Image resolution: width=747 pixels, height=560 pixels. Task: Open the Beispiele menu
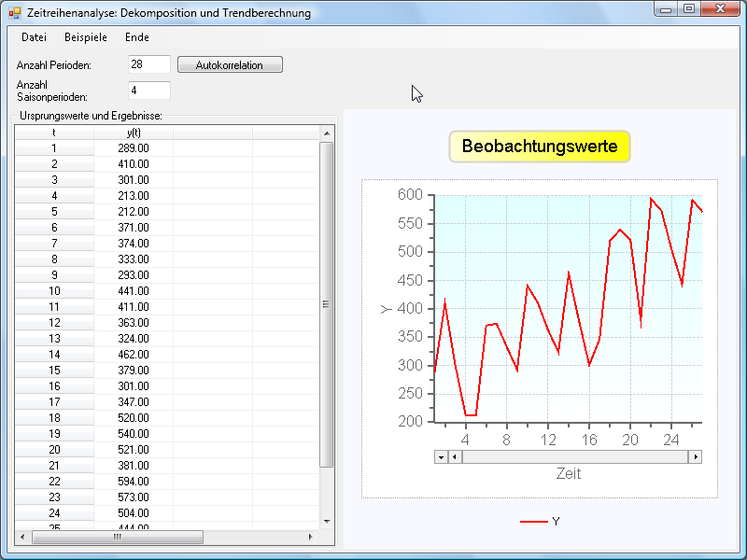pos(86,37)
